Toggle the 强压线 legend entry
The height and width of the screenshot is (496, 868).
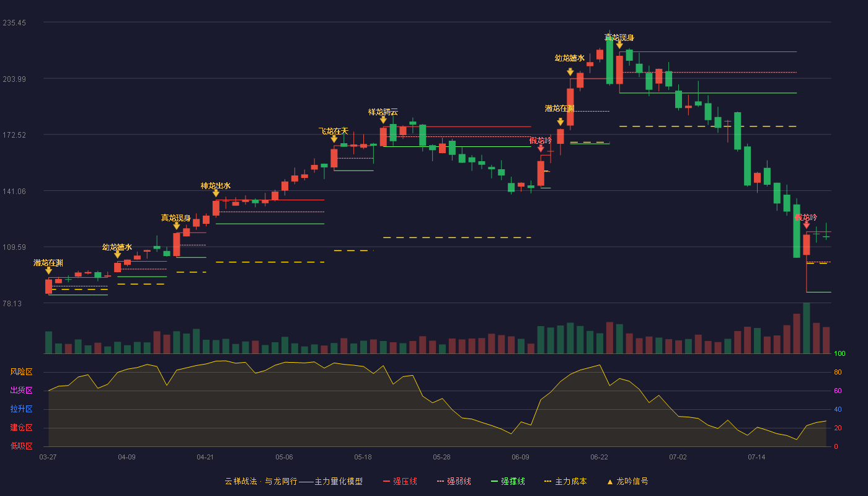[x=400, y=481]
